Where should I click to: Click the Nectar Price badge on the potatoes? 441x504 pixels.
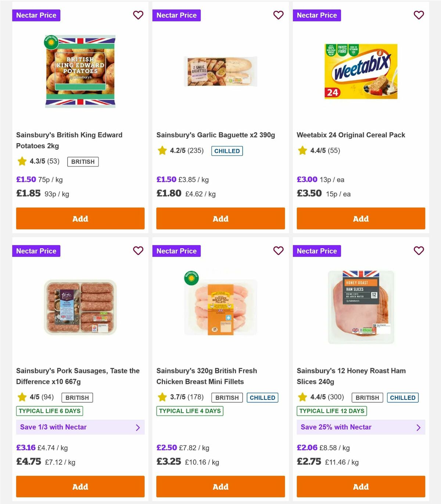[36, 15]
